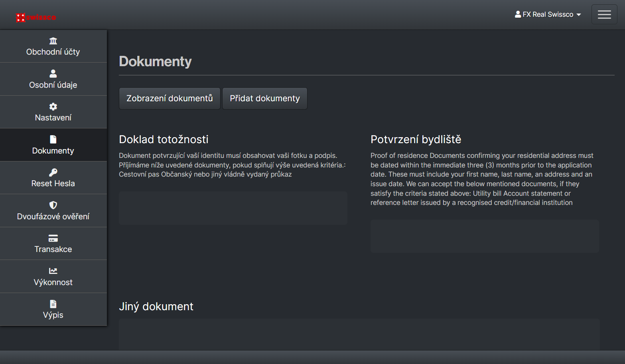Click the card icon above Transakce
The width and height of the screenshot is (625, 364).
[53, 238]
